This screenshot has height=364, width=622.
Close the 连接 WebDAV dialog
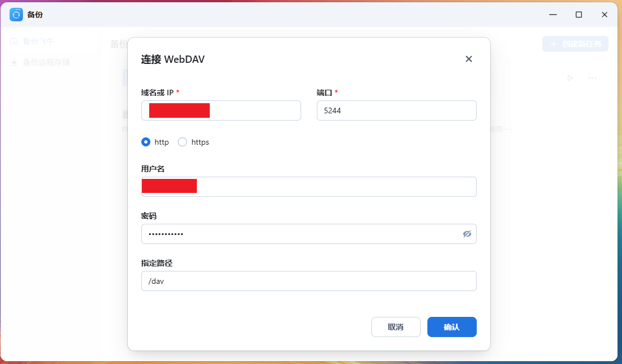(469, 59)
